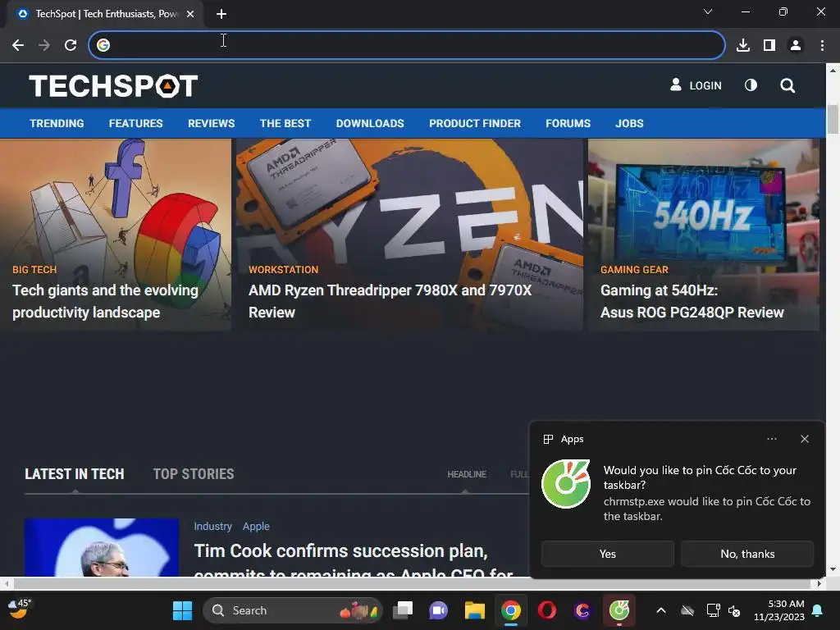
Task: Open the weather widget showing 45°
Action: click(20, 609)
